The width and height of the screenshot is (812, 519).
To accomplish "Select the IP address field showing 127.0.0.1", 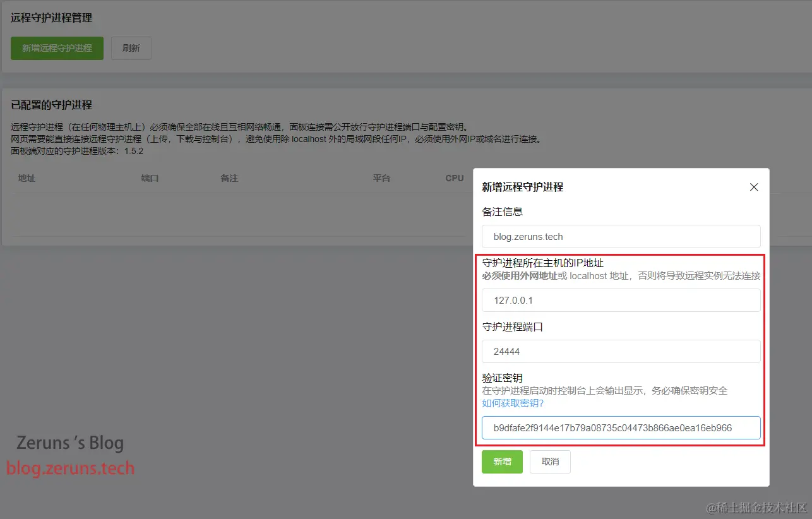I will (x=621, y=300).
